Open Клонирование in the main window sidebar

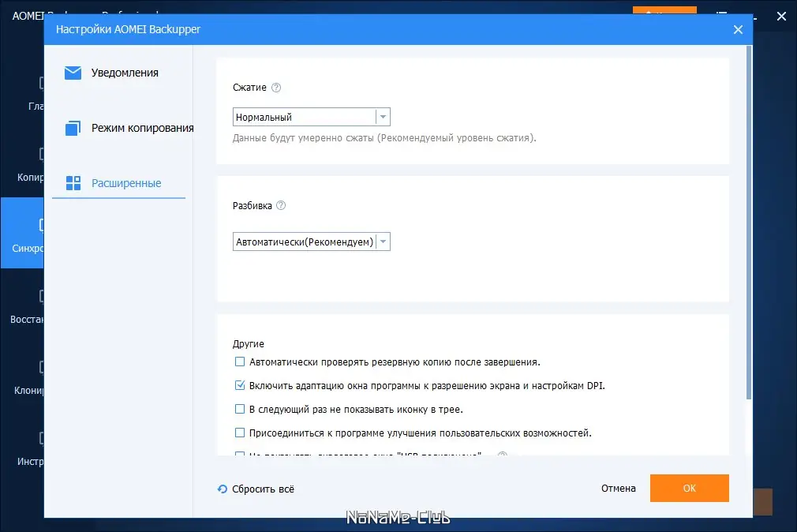[x=22, y=377]
